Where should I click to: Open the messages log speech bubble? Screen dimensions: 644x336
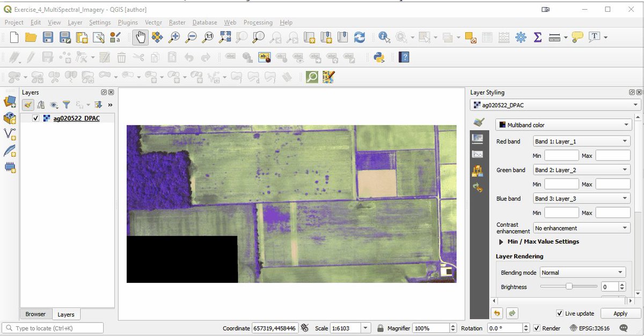(x=624, y=328)
